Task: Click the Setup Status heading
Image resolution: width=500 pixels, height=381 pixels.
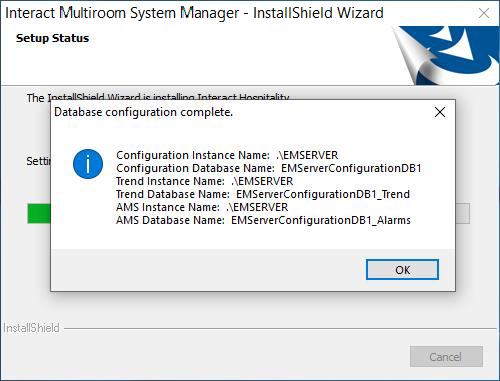Action: click(x=52, y=38)
